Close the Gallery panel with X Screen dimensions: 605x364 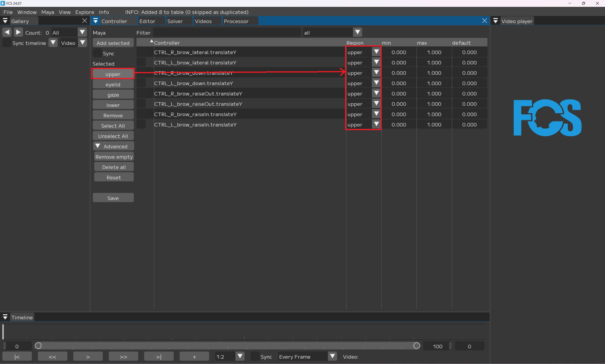84,21
